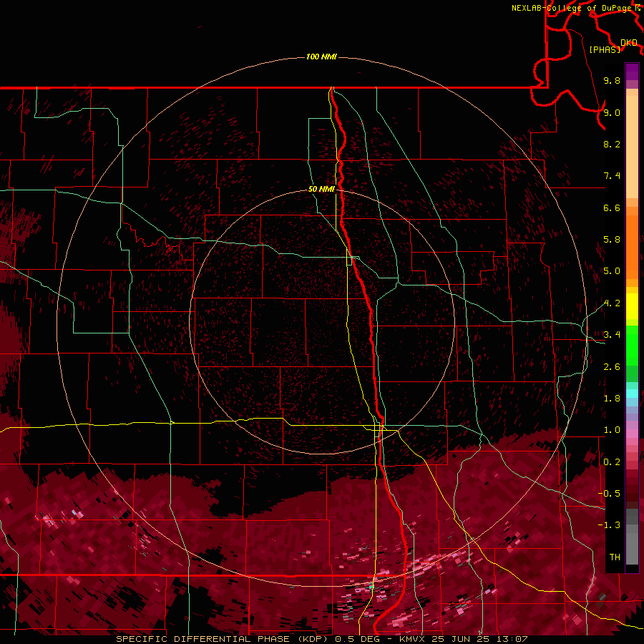Click the 2.6 value on color scale

[x=612, y=367]
